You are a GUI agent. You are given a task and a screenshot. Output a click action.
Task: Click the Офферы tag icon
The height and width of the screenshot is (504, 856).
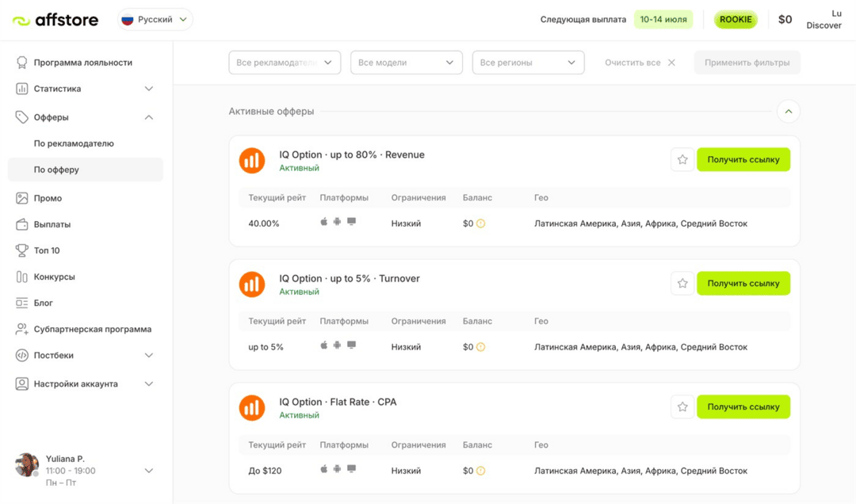22,116
